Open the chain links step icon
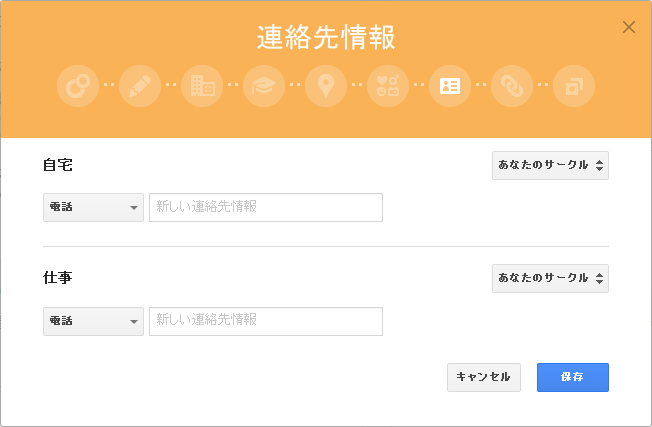652x427 pixels. coord(512,86)
